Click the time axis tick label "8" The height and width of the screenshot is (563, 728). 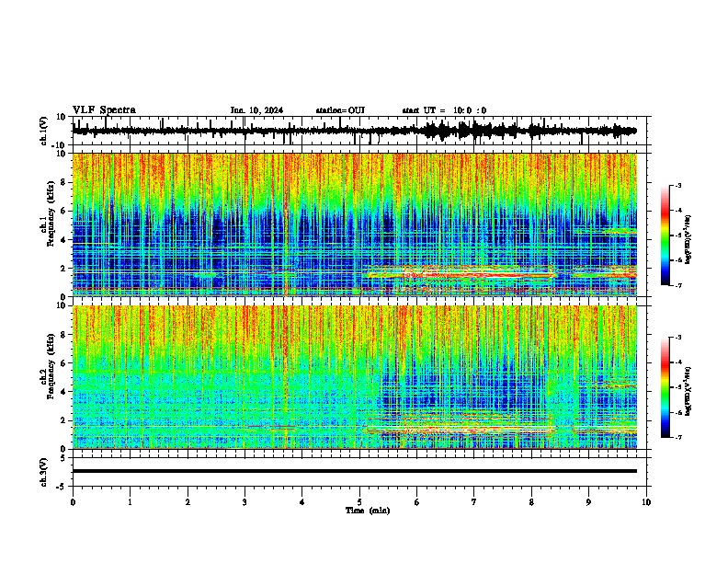click(531, 502)
